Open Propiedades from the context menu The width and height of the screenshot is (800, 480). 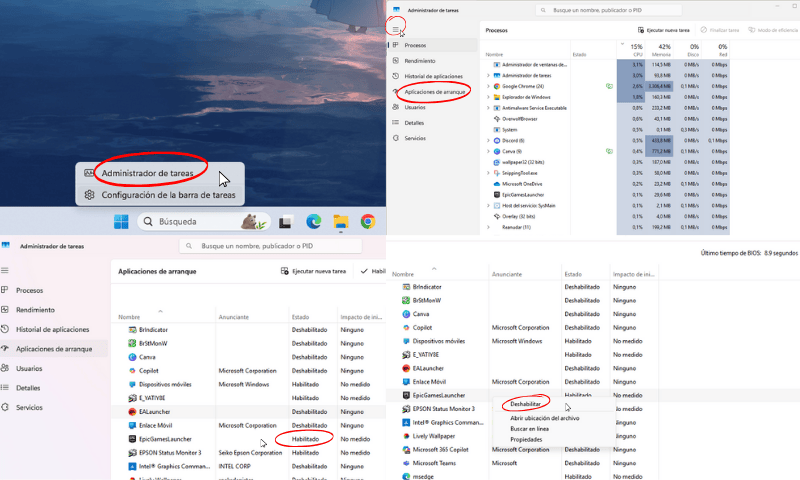pos(526,440)
